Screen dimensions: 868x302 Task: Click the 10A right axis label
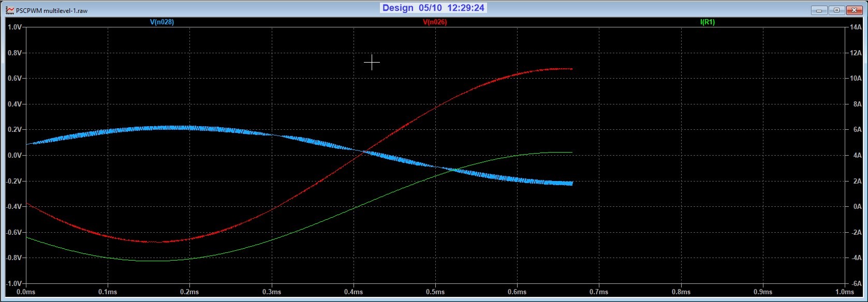click(x=856, y=78)
